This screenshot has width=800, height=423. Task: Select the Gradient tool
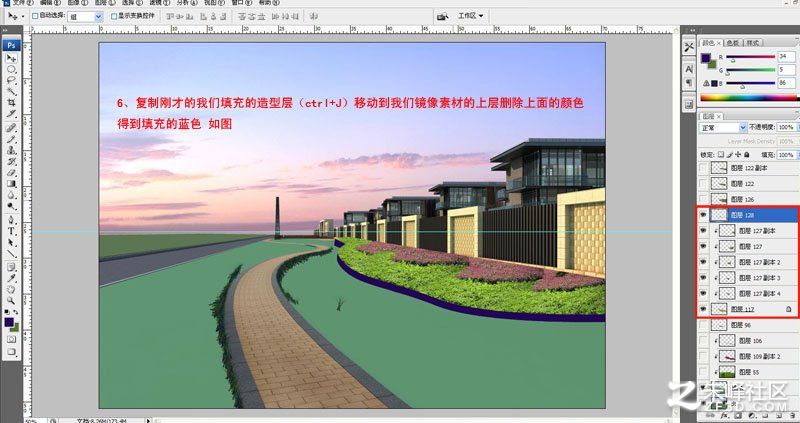11,184
